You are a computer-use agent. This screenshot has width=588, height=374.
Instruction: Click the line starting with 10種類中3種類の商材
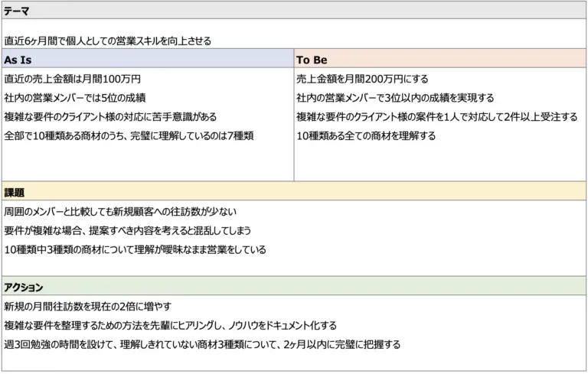136,249
